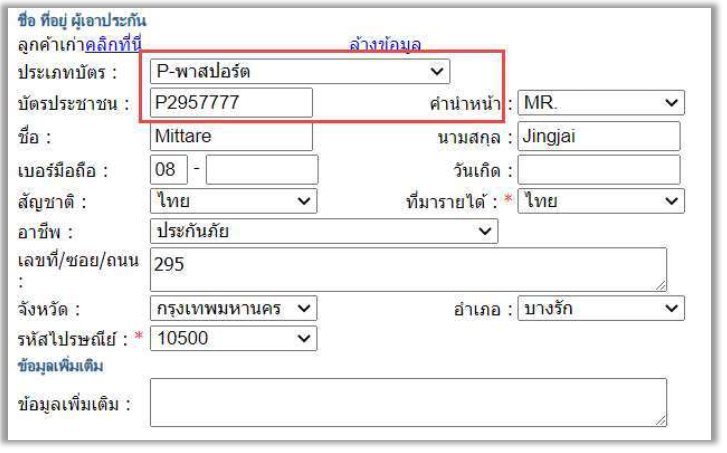This screenshot has height=453, width=727.
Task: Click the address textarea containing 295
Action: tap(408, 269)
